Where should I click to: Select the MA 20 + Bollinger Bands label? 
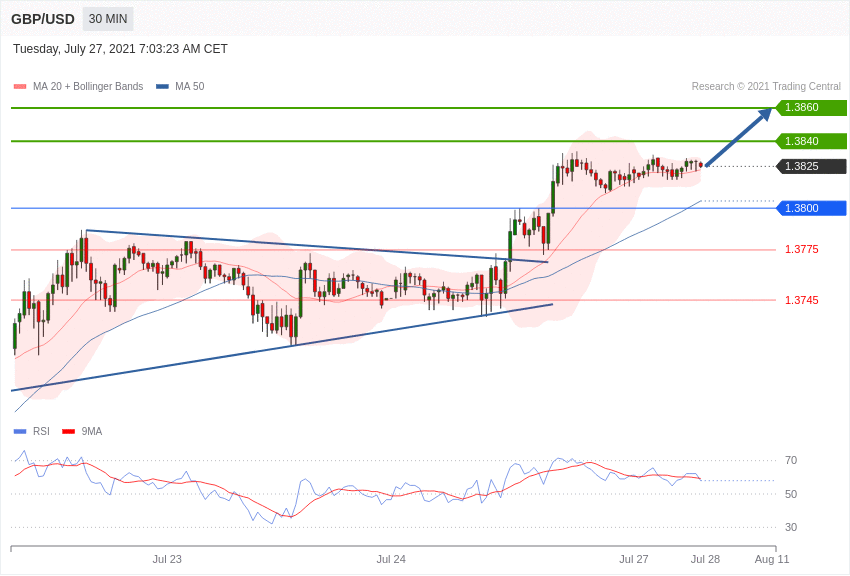coord(88,87)
